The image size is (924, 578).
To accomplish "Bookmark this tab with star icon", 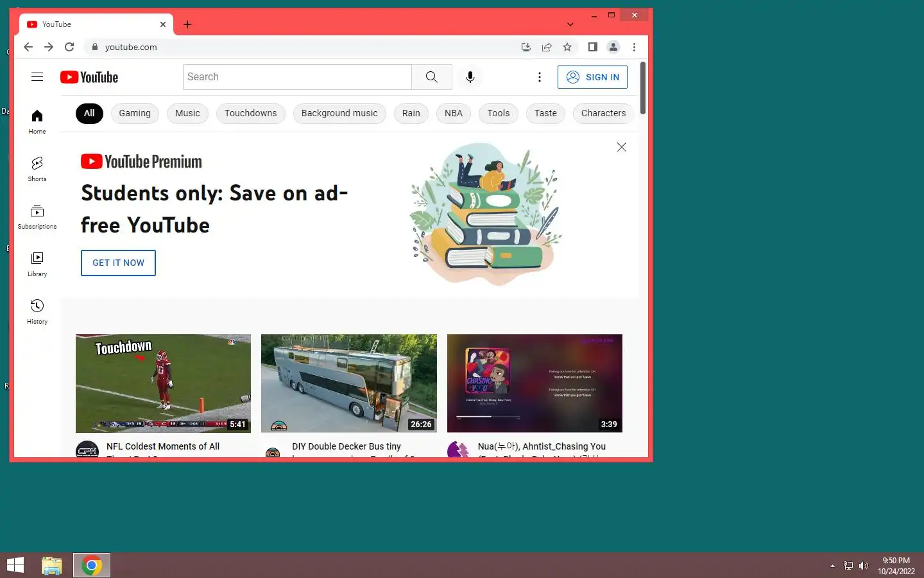I will [x=567, y=47].
